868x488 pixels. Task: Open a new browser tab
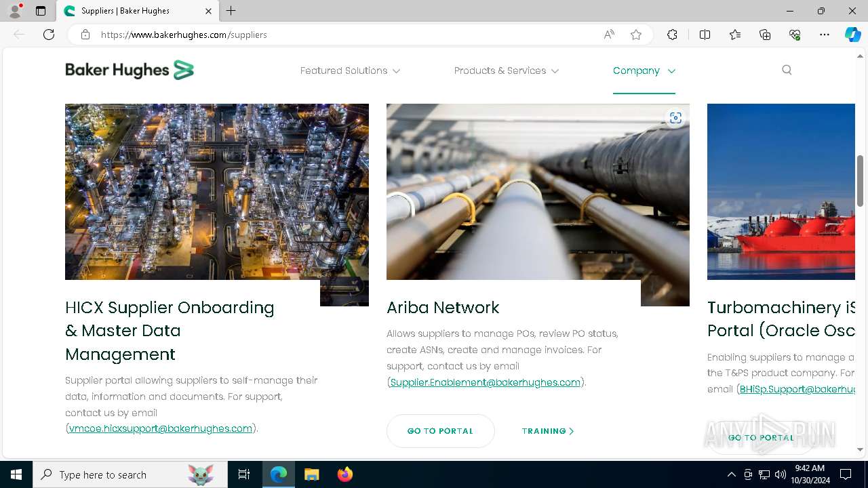[x=231, y=11]
